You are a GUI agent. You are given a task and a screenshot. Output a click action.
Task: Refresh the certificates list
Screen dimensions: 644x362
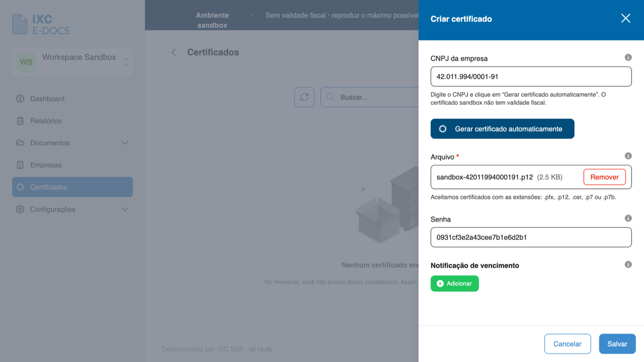pos(305,97)
